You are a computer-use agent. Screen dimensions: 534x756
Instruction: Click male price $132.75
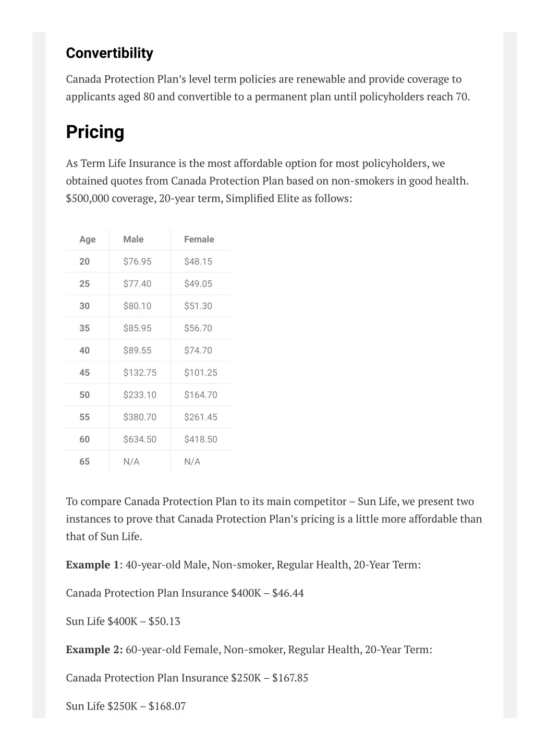pyautogui.click(x=140, y=373)
